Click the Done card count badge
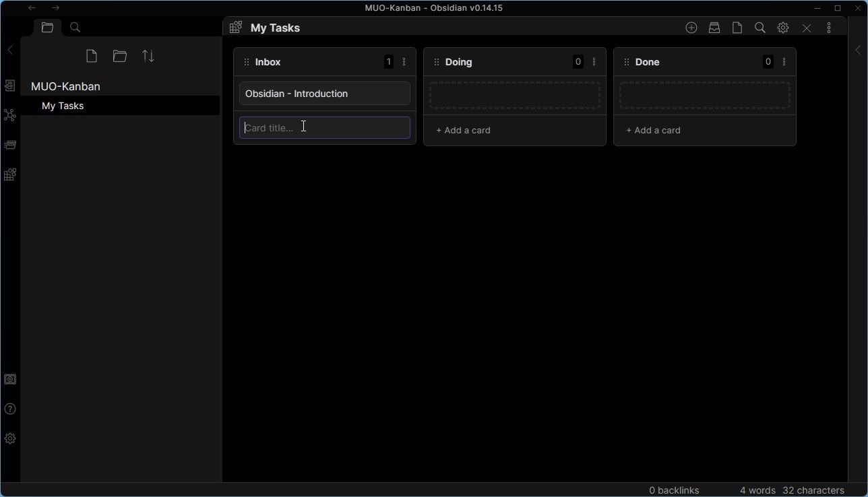868x497 pixels. pyautogui.click(x=768, y=62)
